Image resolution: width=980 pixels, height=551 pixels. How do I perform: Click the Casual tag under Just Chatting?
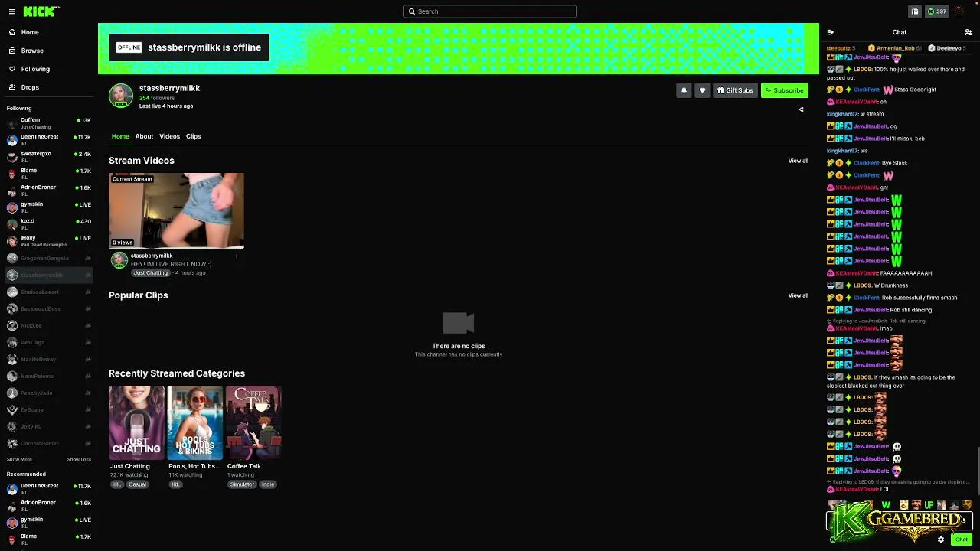[138, 484]
